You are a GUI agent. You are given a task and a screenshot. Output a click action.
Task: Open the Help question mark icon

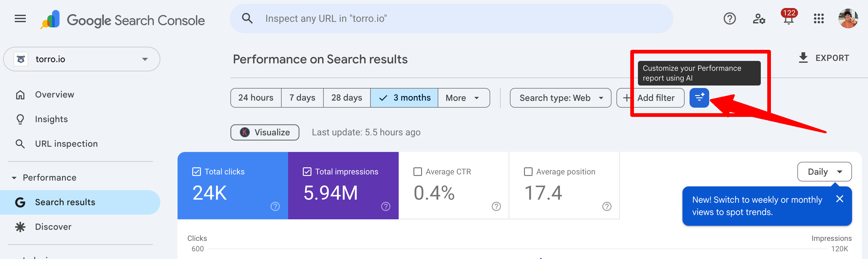click(x=729, y=18)
